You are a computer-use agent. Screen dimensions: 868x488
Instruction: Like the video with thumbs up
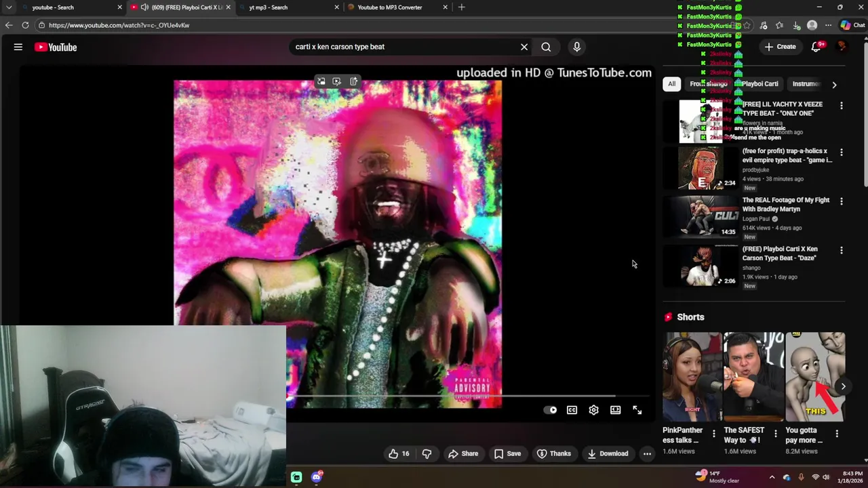399,453
